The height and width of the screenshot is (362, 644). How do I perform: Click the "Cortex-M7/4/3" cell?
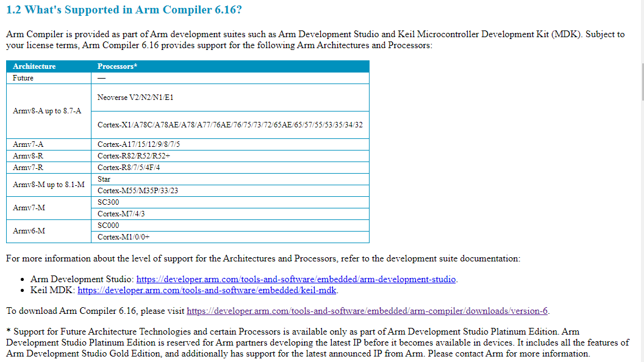coord(230,214)
